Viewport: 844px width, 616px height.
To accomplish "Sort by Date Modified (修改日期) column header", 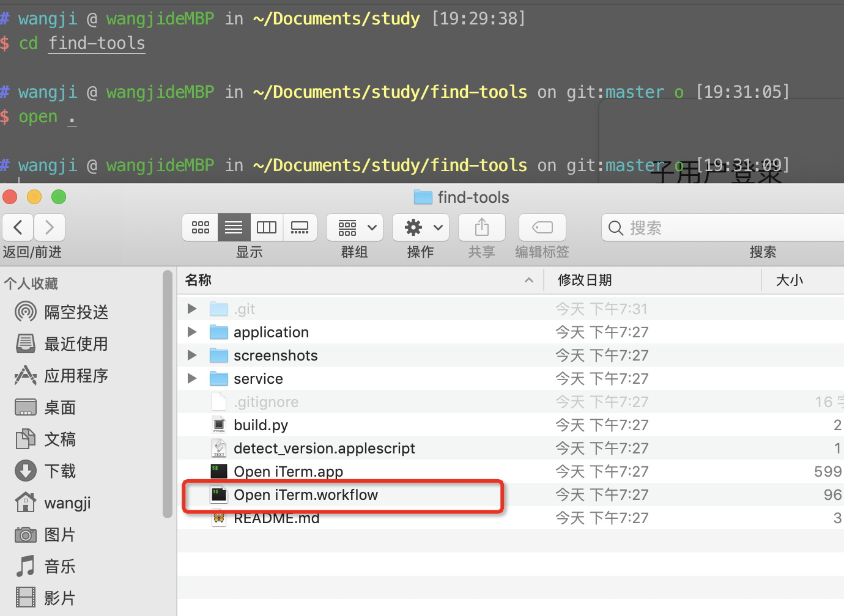I will click(653, 280).
